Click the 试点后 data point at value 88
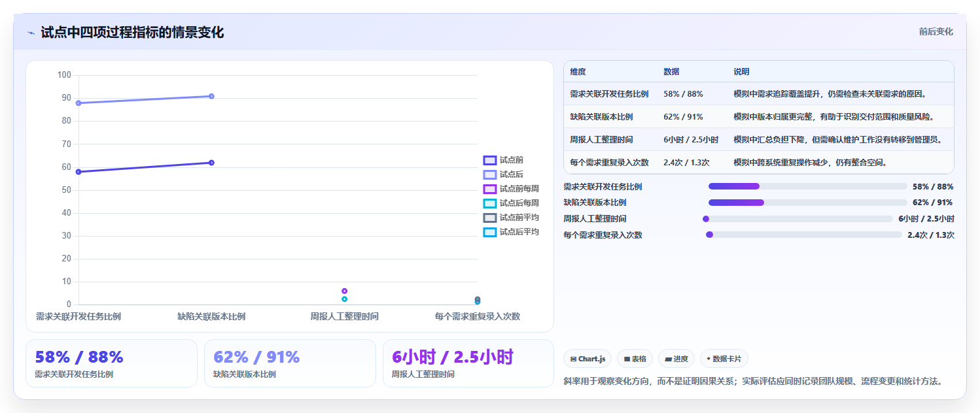Screen dimensions: 980x413 point(79,103)
